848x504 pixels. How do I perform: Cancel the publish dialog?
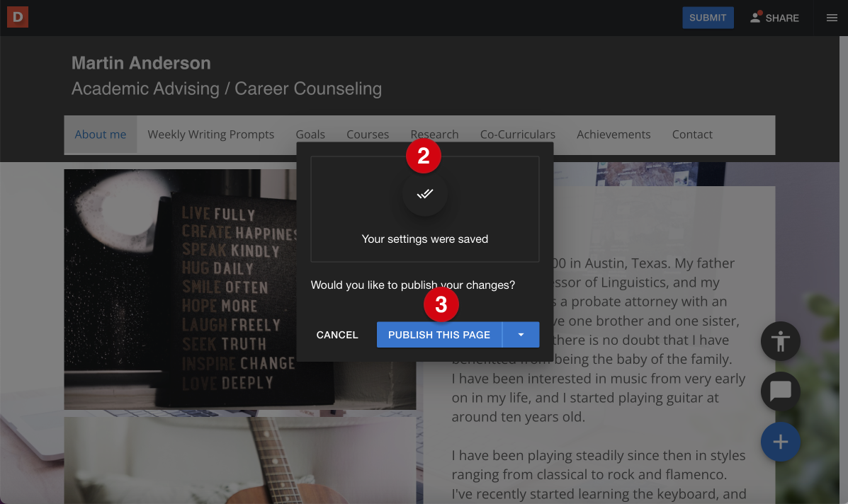[x=337, y=335]
